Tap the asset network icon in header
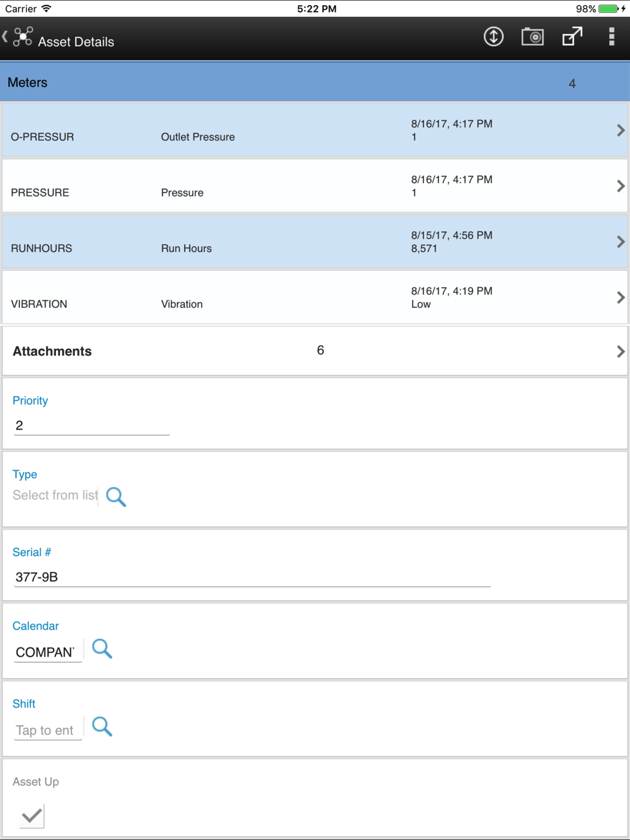The image size is (630, 840). (x=23, y=37)
